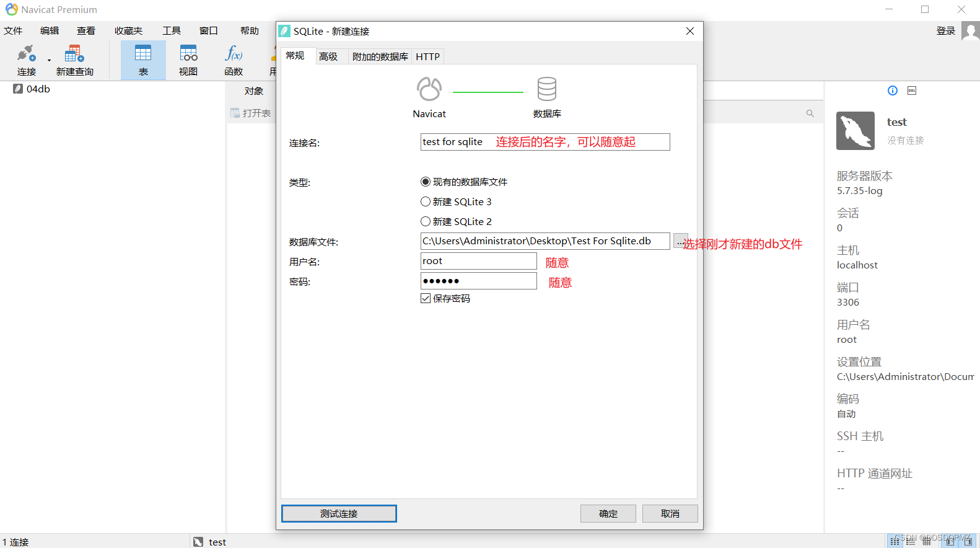Click the 自动 encoding value

tap(846, 414)
